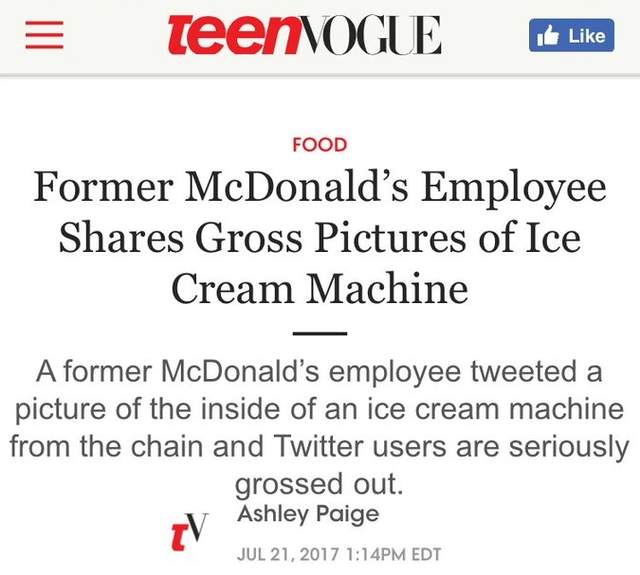Click the thumbs-up icon on the Like button
Viewport: 640px width, 575px height.
548,36
